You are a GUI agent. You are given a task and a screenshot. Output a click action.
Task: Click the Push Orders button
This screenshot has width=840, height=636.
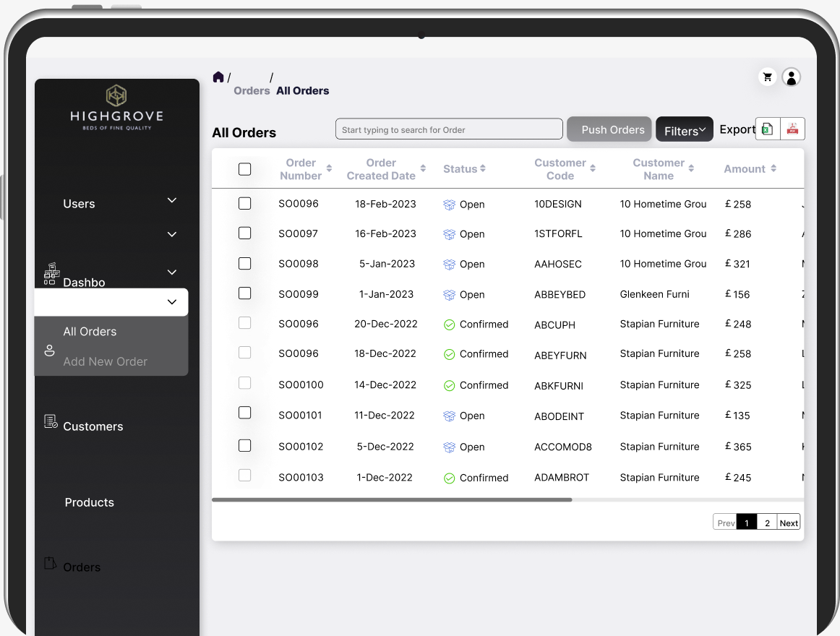pyautogui.click(x=609, y=129)
